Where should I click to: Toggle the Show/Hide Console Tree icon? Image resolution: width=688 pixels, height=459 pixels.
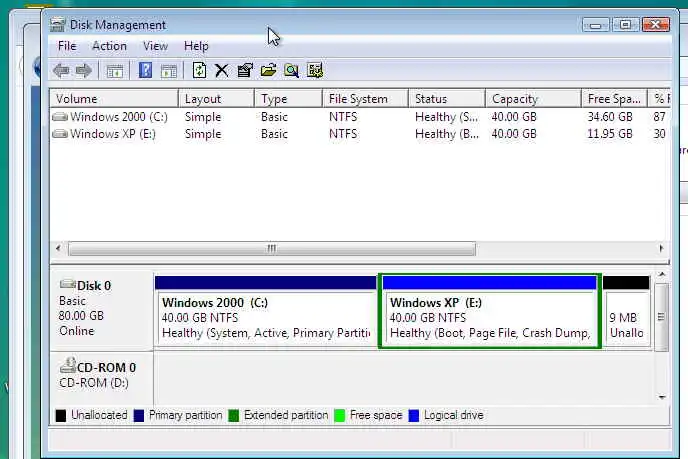(x=115, y=70)
